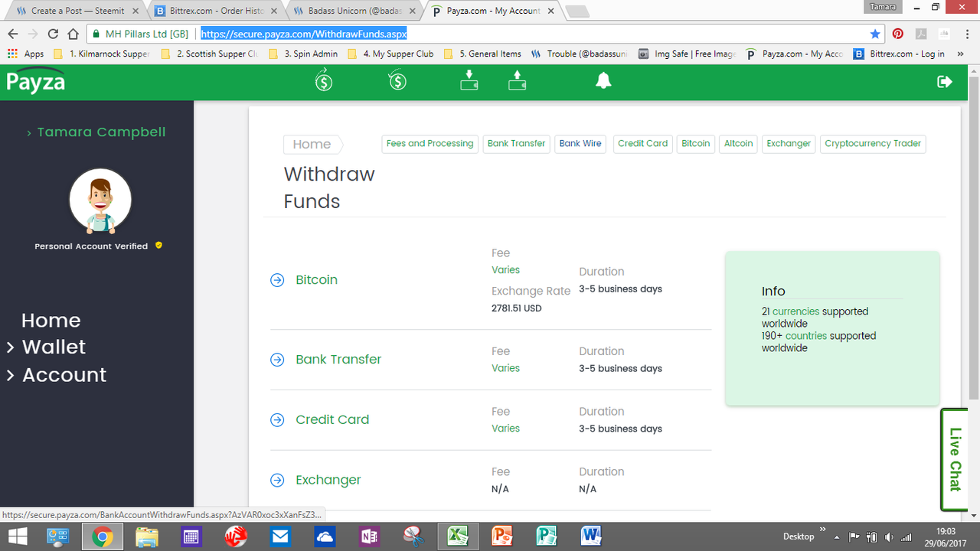Click the Payza logo

35,81
